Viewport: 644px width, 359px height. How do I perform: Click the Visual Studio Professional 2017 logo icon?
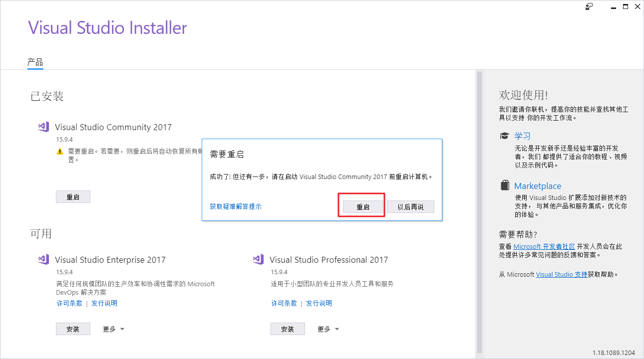click(x=258, y=259)
